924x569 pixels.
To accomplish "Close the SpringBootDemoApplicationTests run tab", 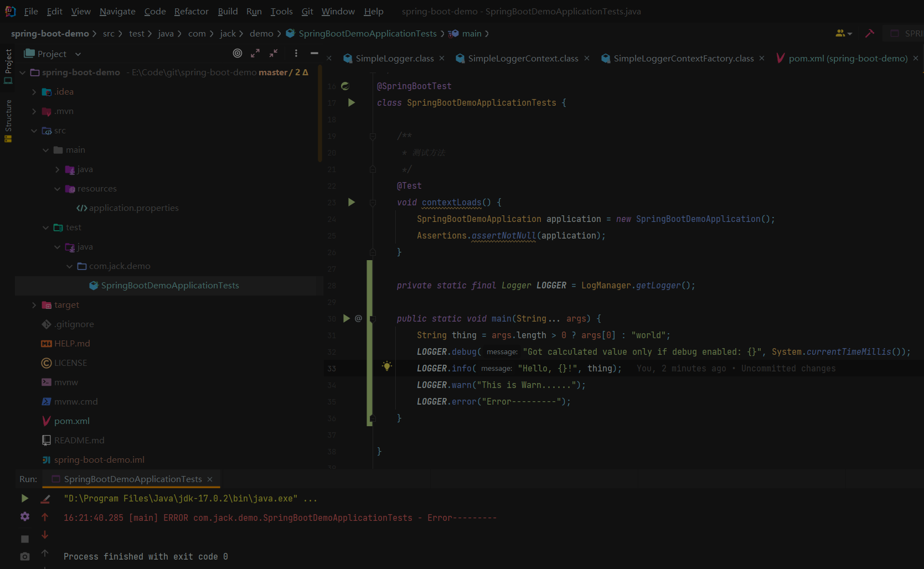I will coord(210,479).
